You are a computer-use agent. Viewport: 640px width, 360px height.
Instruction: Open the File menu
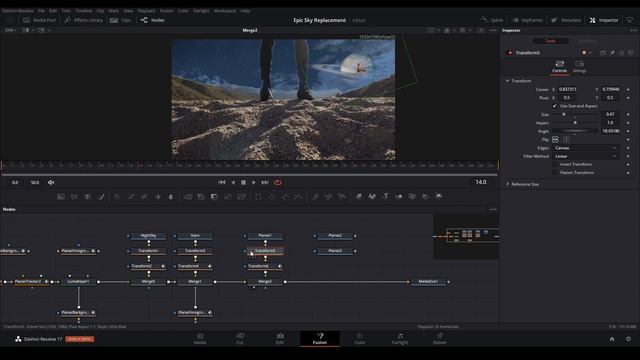click(41, 11)
